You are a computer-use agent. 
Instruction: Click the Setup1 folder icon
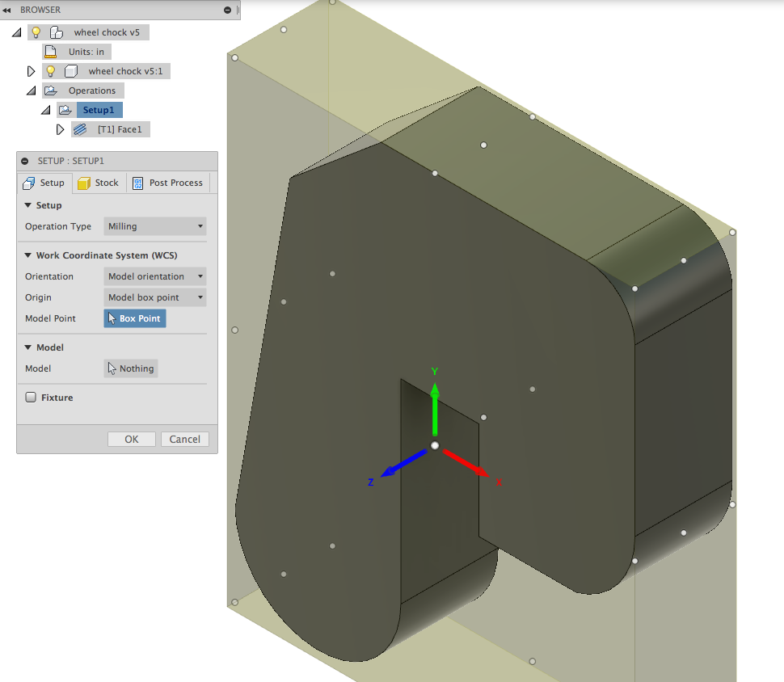pos(65,110)
